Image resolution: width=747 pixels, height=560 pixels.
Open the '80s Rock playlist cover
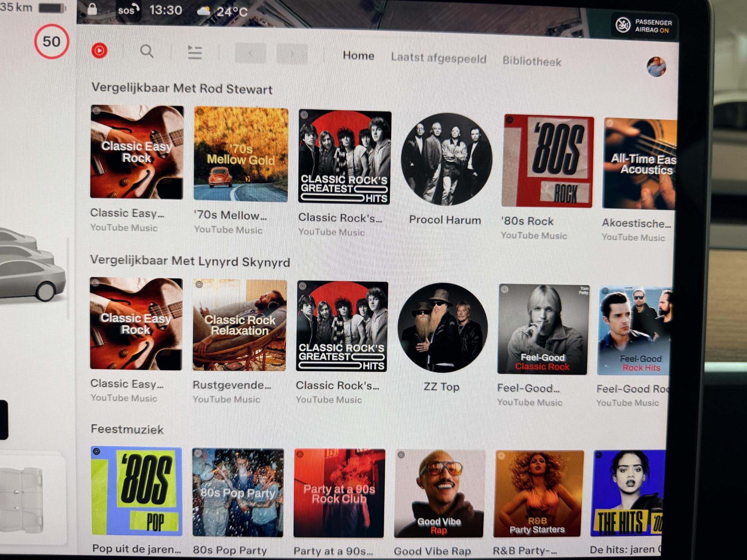(548, 161)
